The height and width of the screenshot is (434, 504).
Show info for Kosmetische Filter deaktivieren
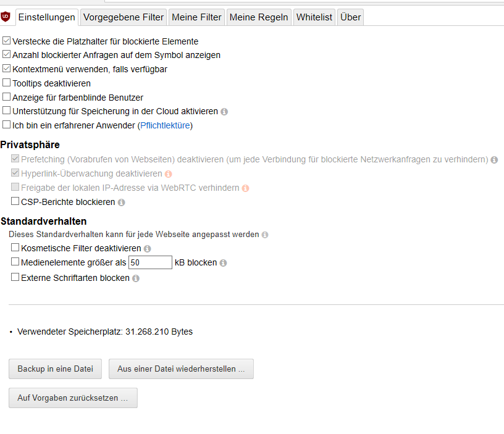[x=147, y=249]
